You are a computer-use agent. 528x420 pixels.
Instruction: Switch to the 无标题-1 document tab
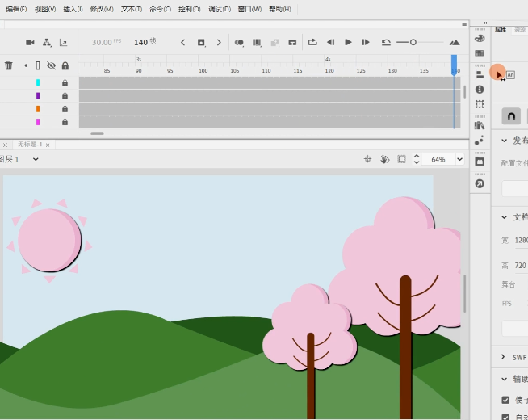(30, 145)
